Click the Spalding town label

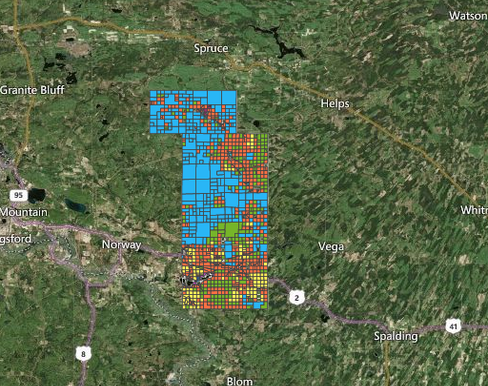(396, 336)
